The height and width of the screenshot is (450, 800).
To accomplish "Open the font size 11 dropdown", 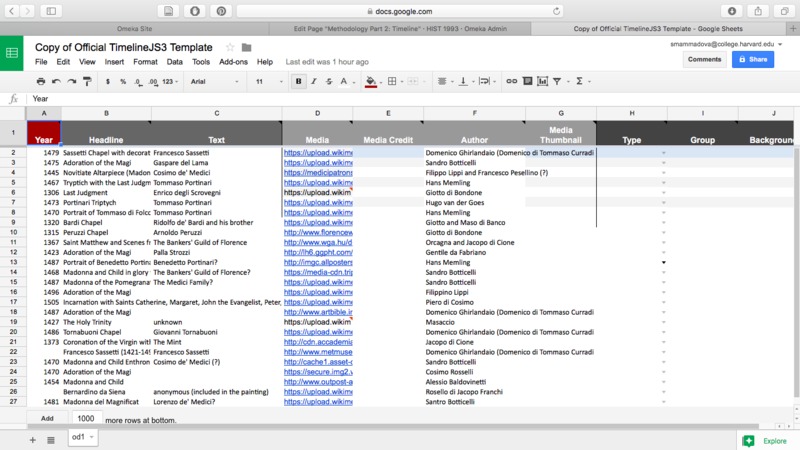I will point(269,81).
